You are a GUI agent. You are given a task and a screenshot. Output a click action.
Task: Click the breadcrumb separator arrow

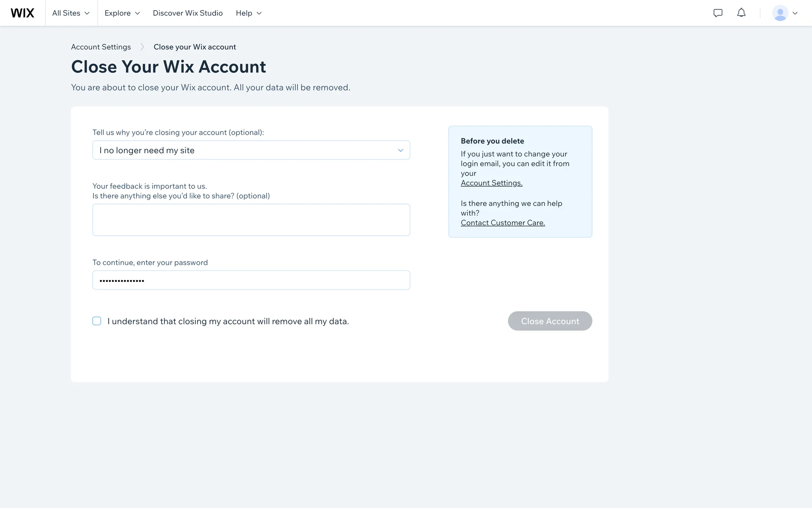pos(142,47)
